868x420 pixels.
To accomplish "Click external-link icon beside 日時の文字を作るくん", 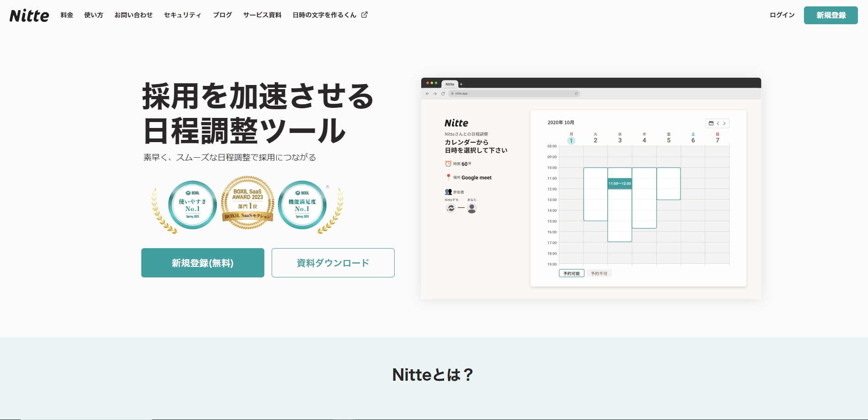I will pyautogui.click(x=364, y=15).
